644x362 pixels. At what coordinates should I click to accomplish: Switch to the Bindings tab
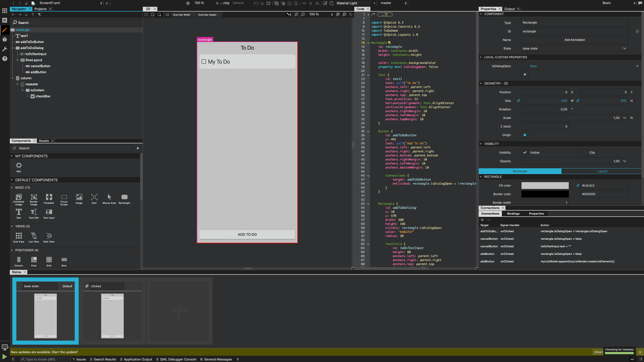(513, 214)
